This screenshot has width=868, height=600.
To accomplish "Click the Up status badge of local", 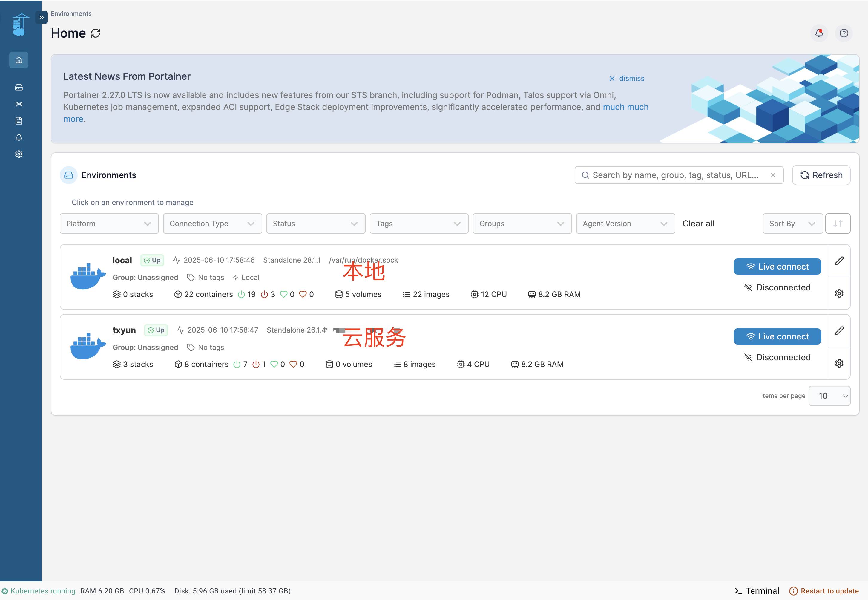I will pyautogui.click(x=152, y=260).
